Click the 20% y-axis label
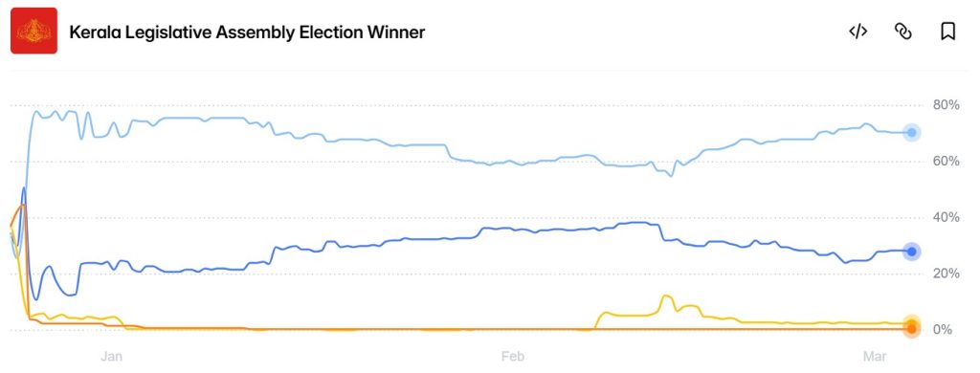The image size is (980, 373). 946,274
